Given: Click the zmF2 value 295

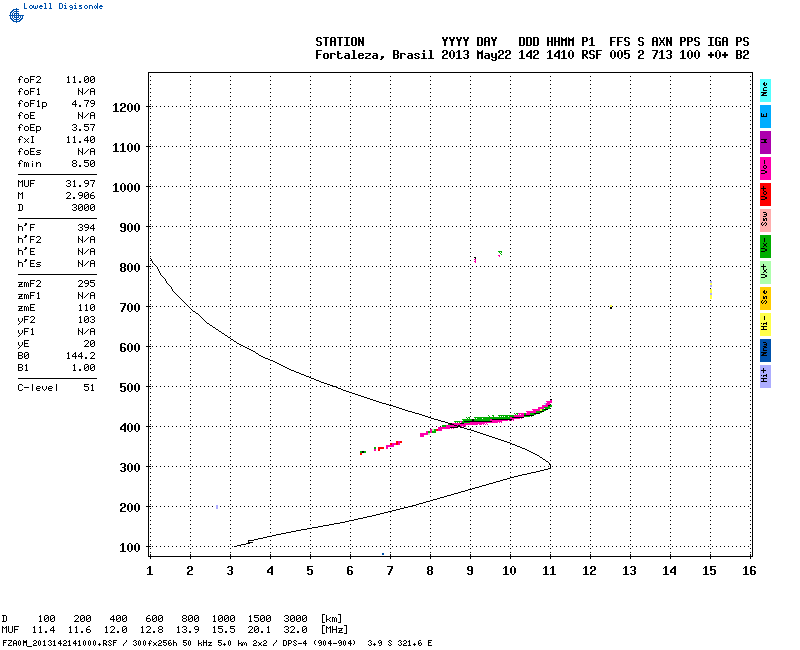Looking at the screenshot, I should [x=86, y=284].
